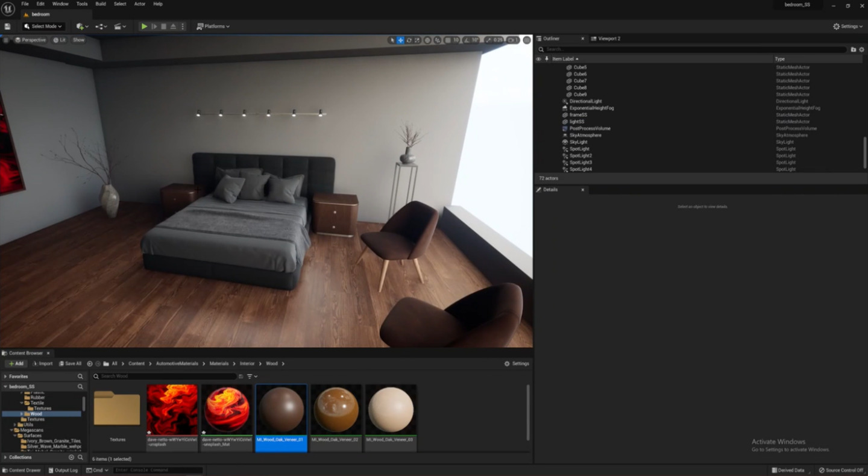Toggle scale snapping at 0.25
This screenshot has height=476, width=868.
pyautogui.click(x=492, y=40)
